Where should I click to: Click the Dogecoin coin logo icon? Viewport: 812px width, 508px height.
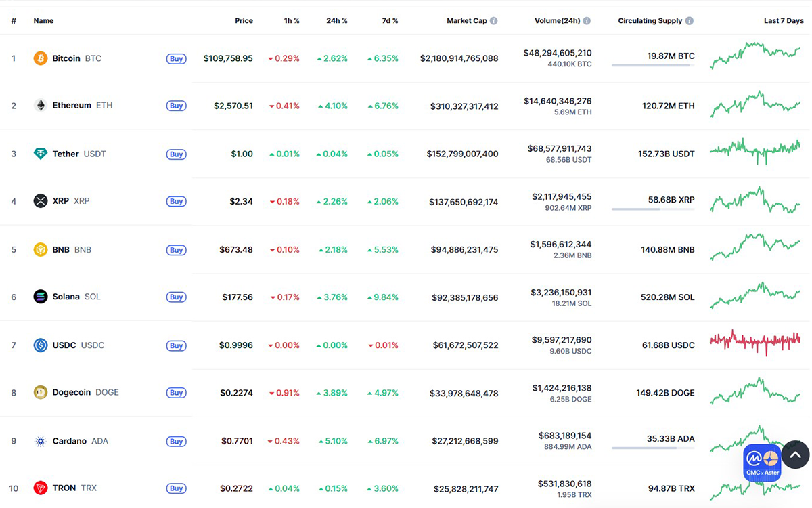41,392
